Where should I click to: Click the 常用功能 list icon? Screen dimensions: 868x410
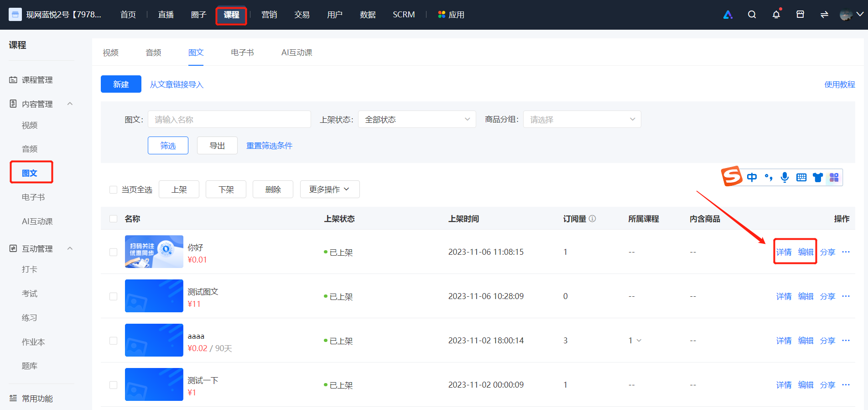(x=13, y=398)
